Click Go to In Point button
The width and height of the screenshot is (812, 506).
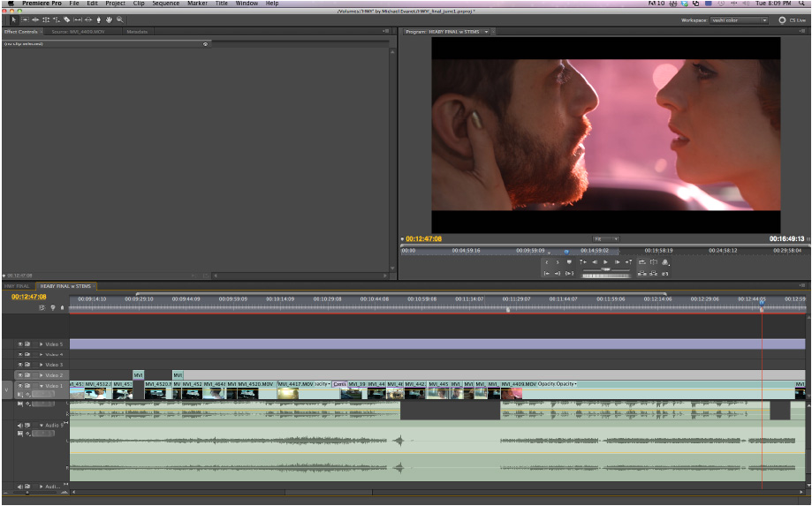[546, 273]
